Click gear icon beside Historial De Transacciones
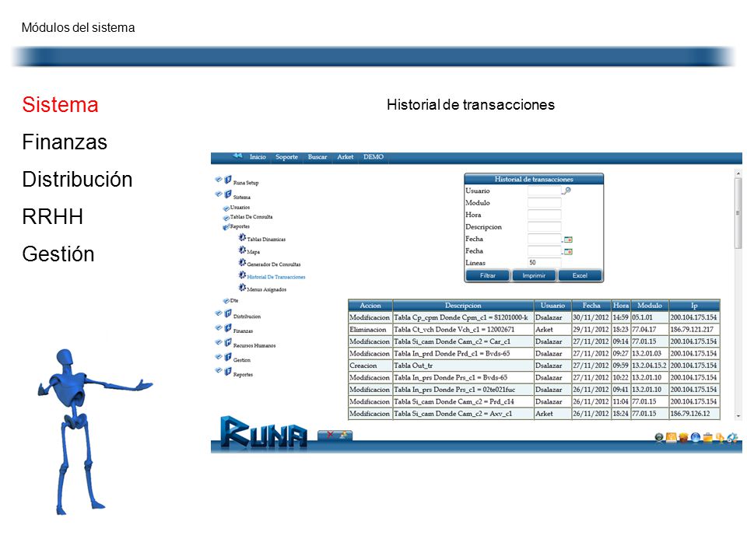 (242, 275)
